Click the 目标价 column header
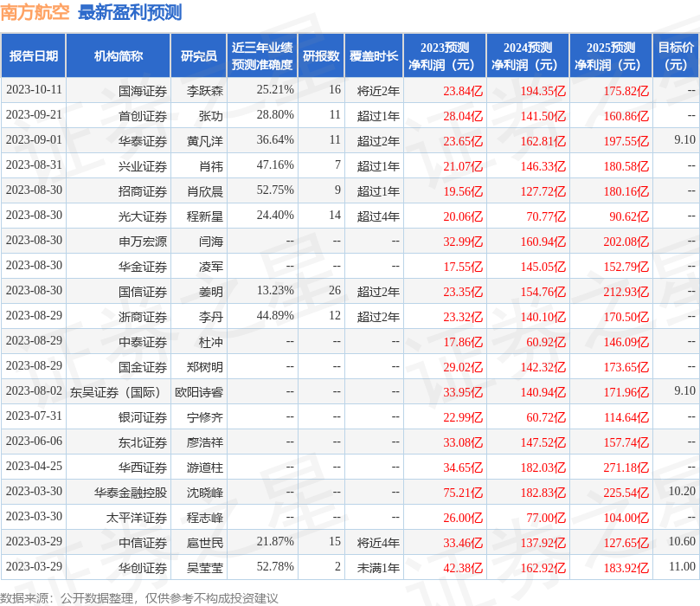Screen dimensions: 700x606 pos(676,55)
